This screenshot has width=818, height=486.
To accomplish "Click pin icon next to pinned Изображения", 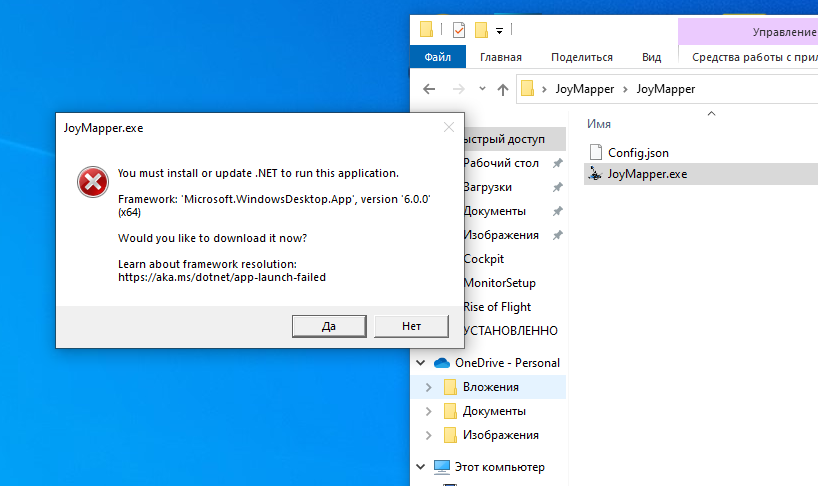I will [x=557, y=235].
